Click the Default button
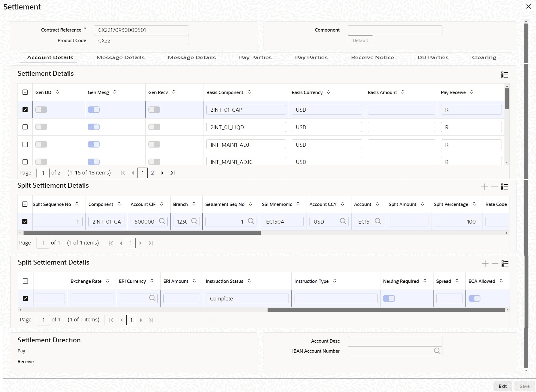 click(360, 40)
